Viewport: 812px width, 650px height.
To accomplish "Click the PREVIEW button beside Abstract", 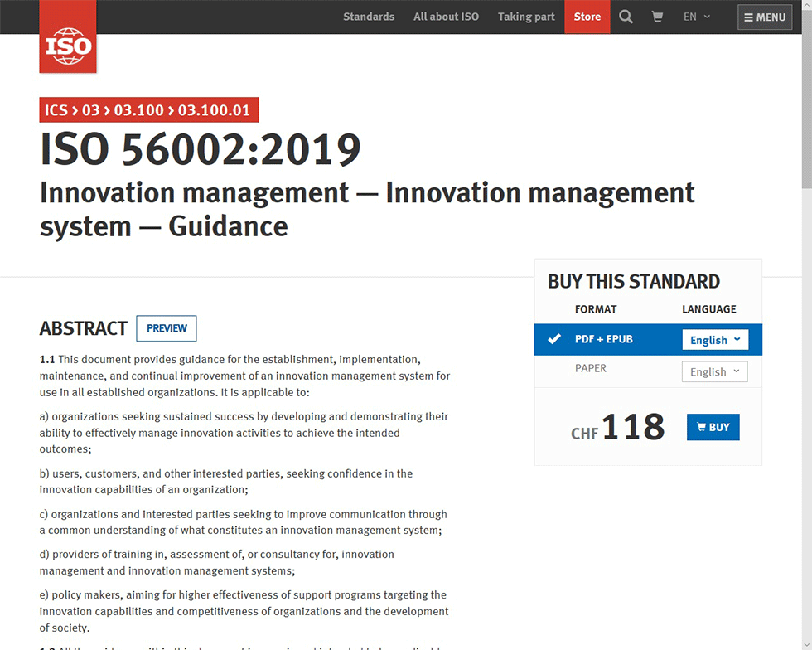I will tap(167, 328).
